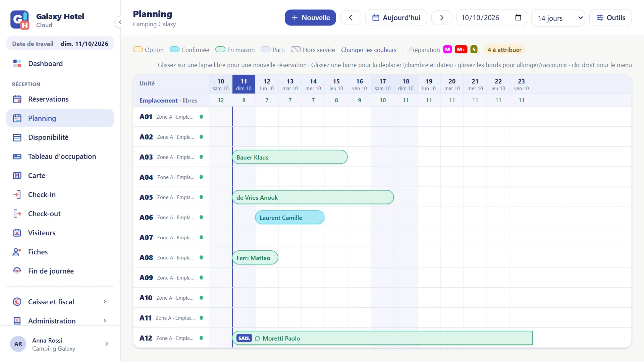
Task: Select the Ferri Matteo reservation bar
Action: pyautogui.click(x=255, y=258)
